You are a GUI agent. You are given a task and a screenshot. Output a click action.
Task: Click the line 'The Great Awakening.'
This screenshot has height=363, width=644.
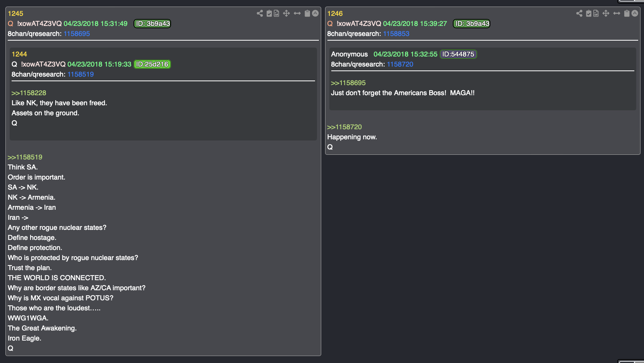pos(42,328)
